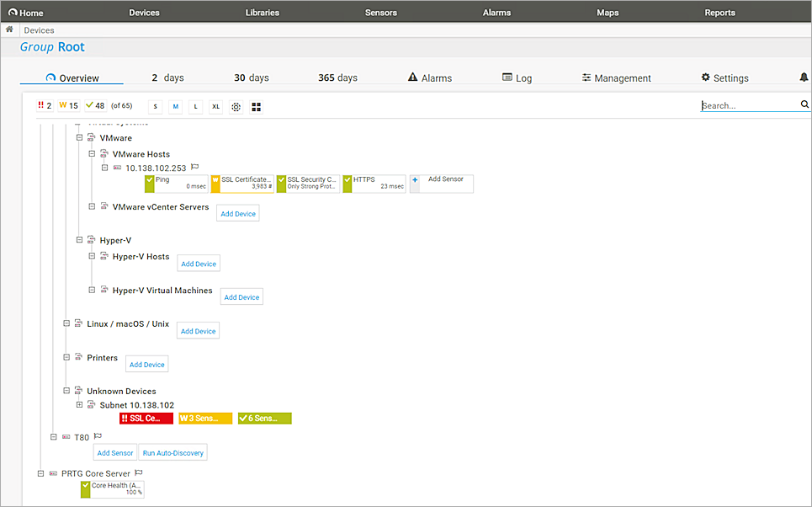Click Add Sensor under T80
Viewport: 812px width, 507px height.
(x=115, y=452)
